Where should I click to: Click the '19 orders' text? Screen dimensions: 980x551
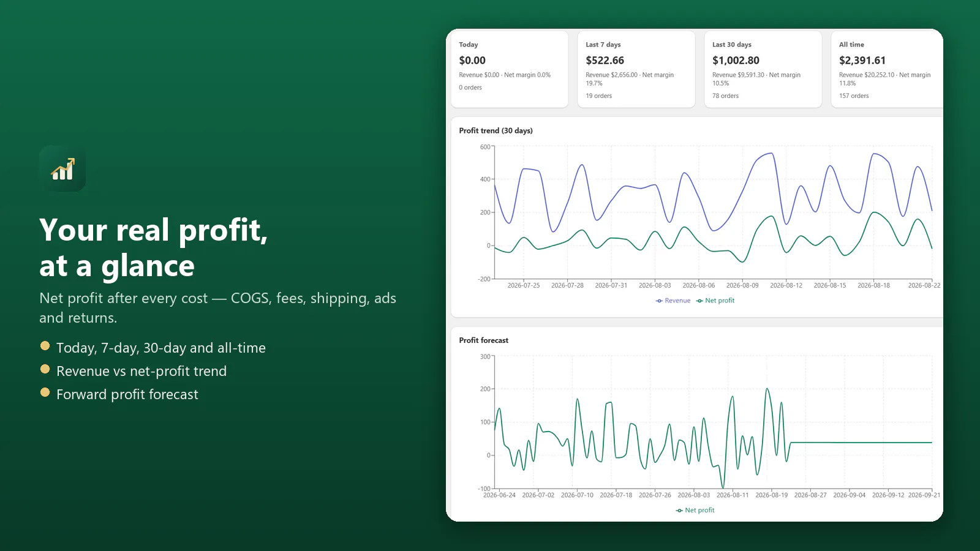(x=599, y=96)
